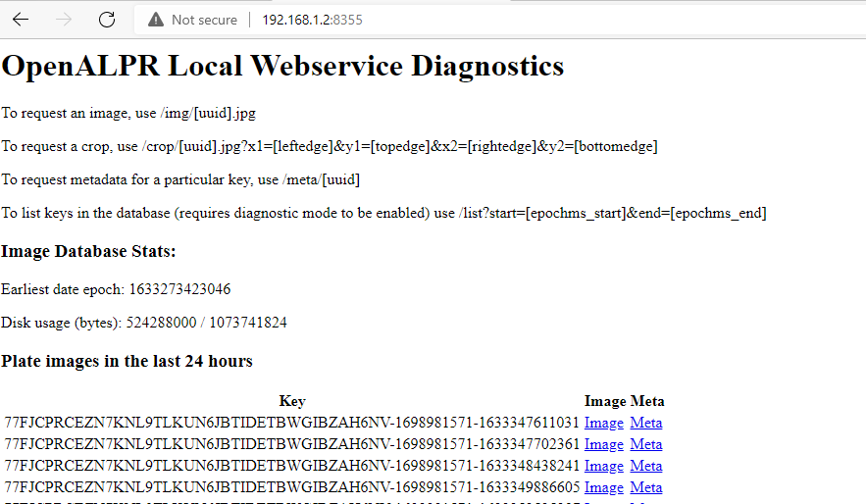Click the 'Key' column header
866x504 pixels.
(292, 401)
